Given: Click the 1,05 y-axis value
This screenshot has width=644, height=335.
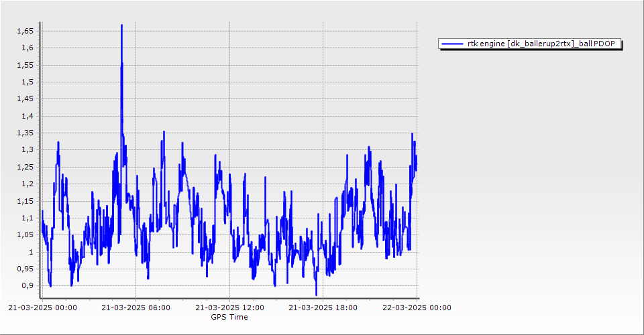Looking at the screenshot, I should coord(25,235).
